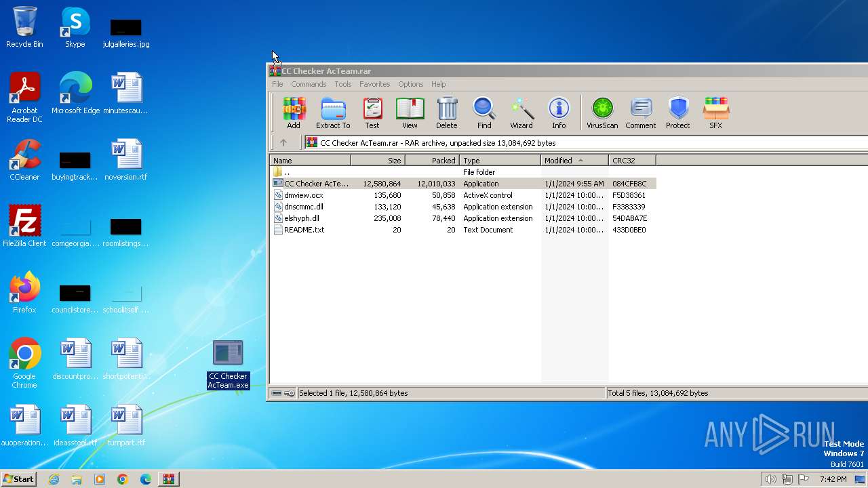Select CC Checker AcTeam.exe desktop file
Screen dimensions: 868x488
point(228,365)
